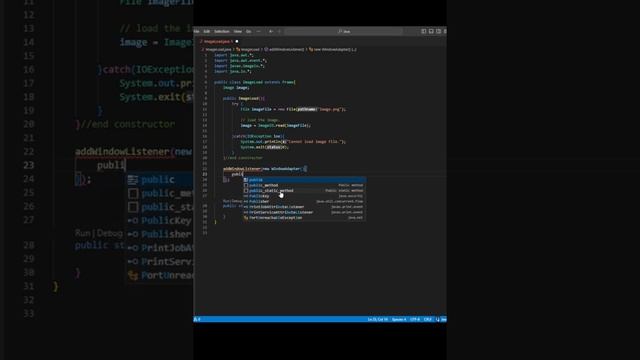The image size is (640, 360).
Task: Open the File menu in VS Code
Action: 197,31
